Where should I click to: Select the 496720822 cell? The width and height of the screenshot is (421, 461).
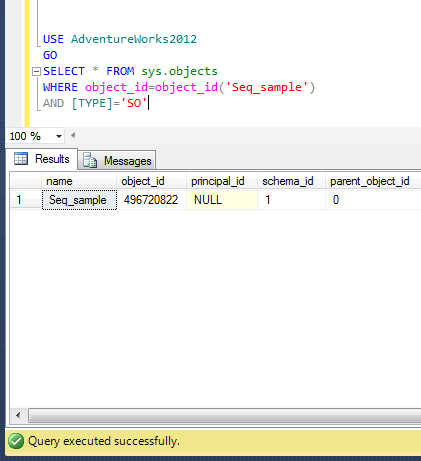(x=152, y=200)
